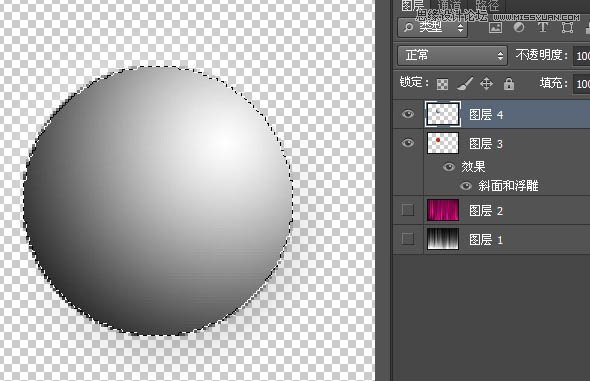The height and width of the screenshot is (381, 590).
Task: Click 斜面和浮雕 effect label
Action: click(x=508, y=186)
